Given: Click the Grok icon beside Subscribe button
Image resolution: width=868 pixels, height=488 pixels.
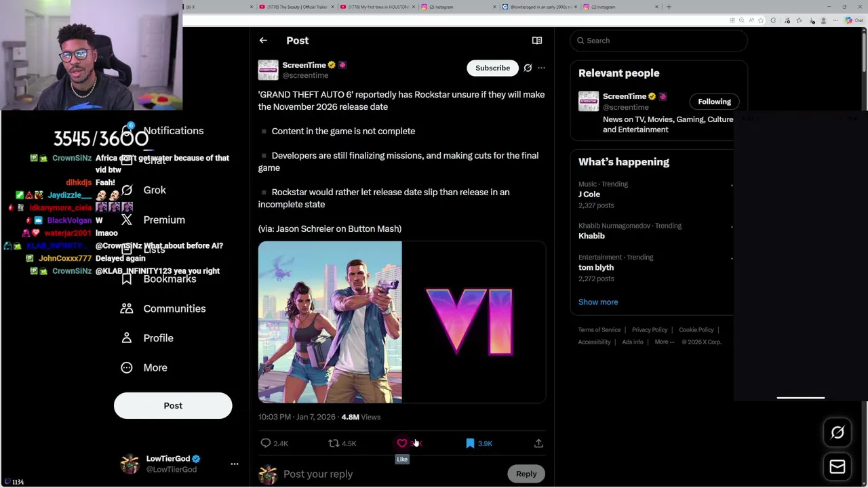Looking at the screenshot, I should pos(528,68).
